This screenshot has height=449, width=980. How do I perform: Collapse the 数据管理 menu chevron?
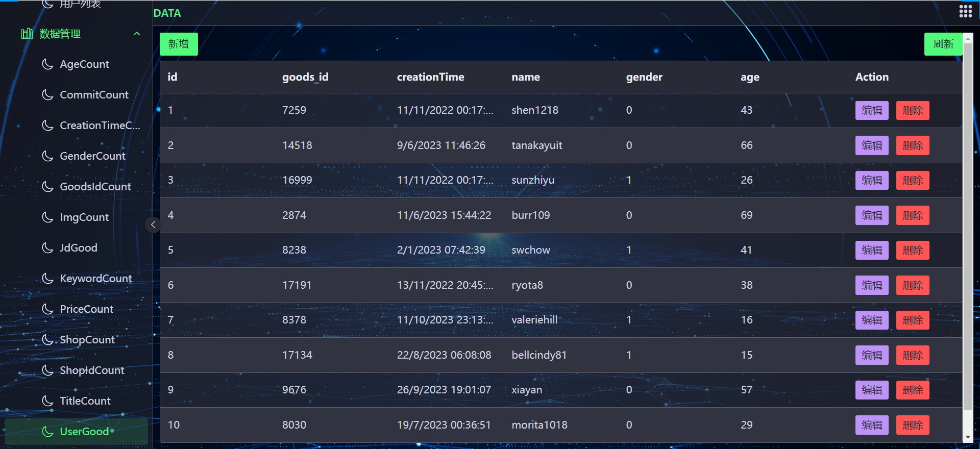tap(136, 34)
